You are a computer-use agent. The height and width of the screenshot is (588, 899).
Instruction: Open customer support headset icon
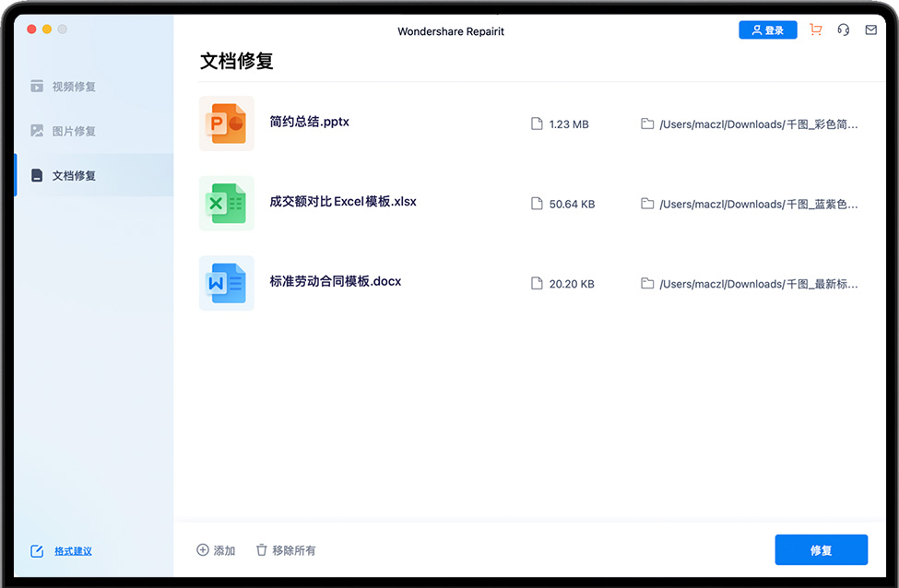(843, 30)
